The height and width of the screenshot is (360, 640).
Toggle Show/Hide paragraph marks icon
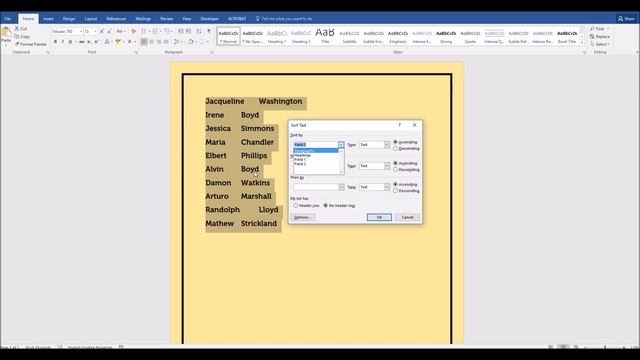coord(209,31)
